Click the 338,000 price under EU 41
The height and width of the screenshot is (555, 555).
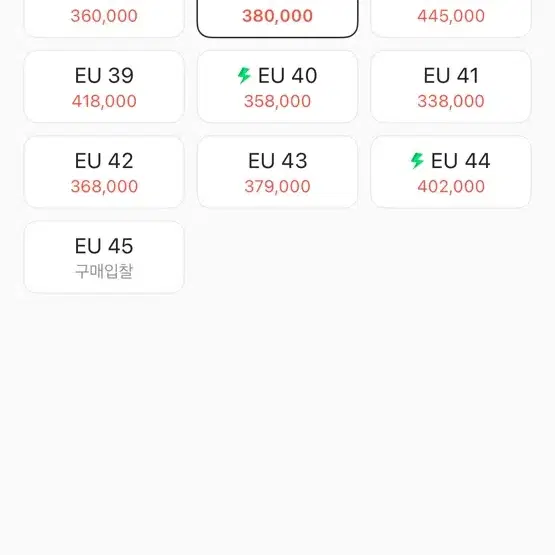pos(451,101)
